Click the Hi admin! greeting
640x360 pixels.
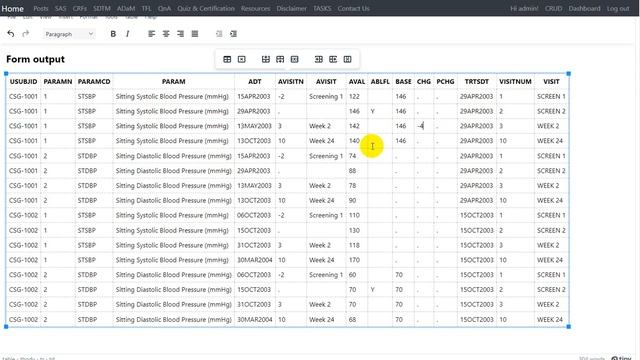click(524, 9)
